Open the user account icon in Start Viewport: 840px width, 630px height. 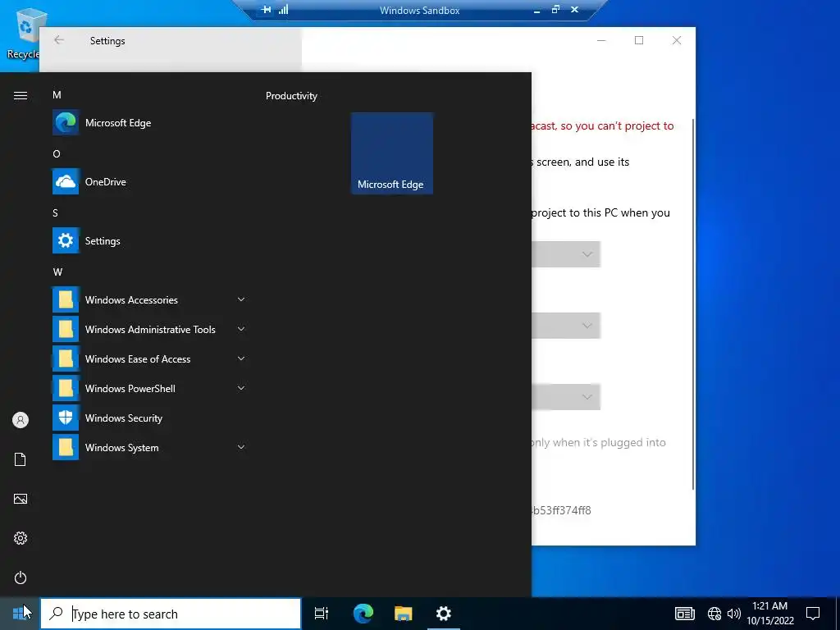click(21, 420)
